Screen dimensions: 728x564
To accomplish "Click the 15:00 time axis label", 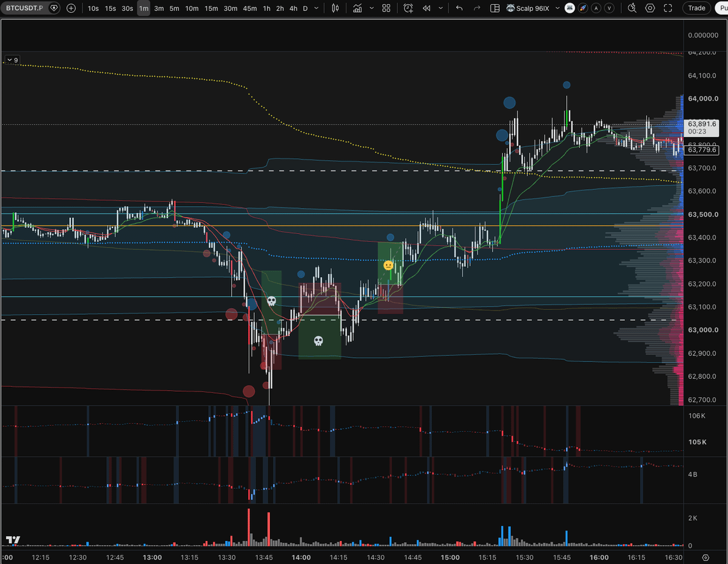I will 450,557.
